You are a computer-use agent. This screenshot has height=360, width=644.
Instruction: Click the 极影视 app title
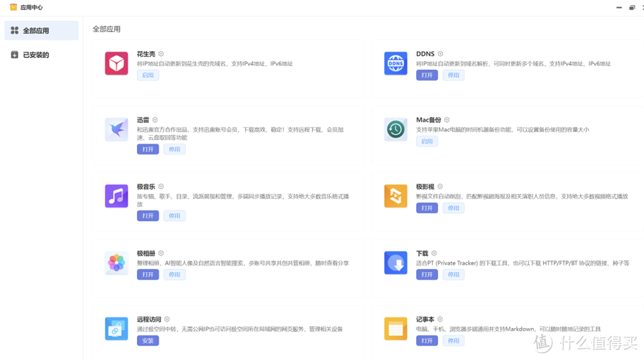[425, 186]
